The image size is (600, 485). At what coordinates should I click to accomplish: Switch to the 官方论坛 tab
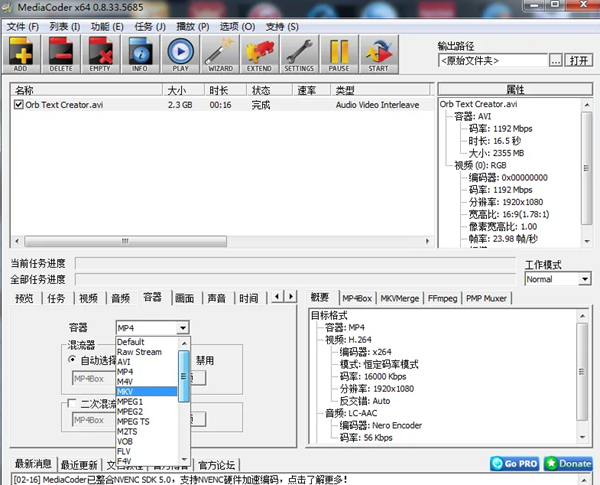pyautogui.click(x=217, y=465)
